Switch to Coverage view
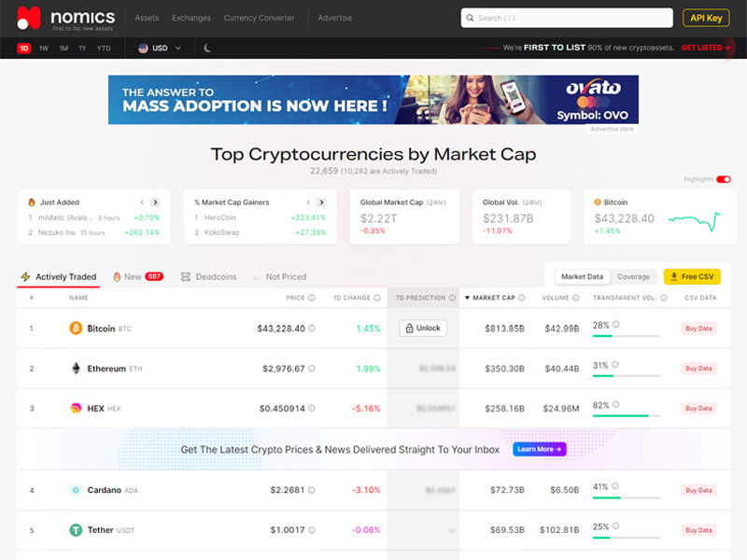Viewport: 747px width, 560px height. tap(633, 276)
